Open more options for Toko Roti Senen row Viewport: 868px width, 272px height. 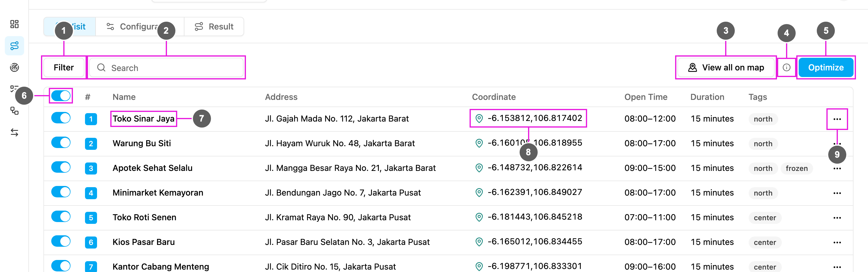[837, 218]
